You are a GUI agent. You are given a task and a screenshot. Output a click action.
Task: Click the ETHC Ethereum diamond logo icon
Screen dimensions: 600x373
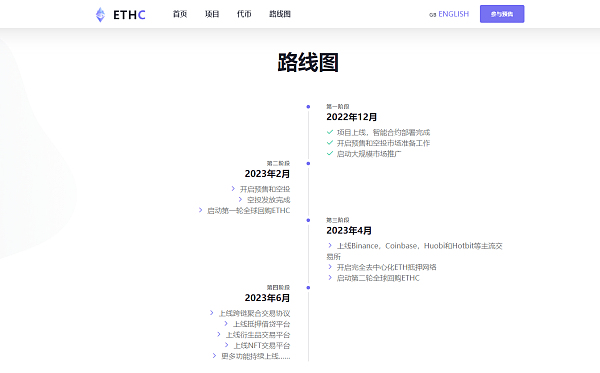pos(100,15)
